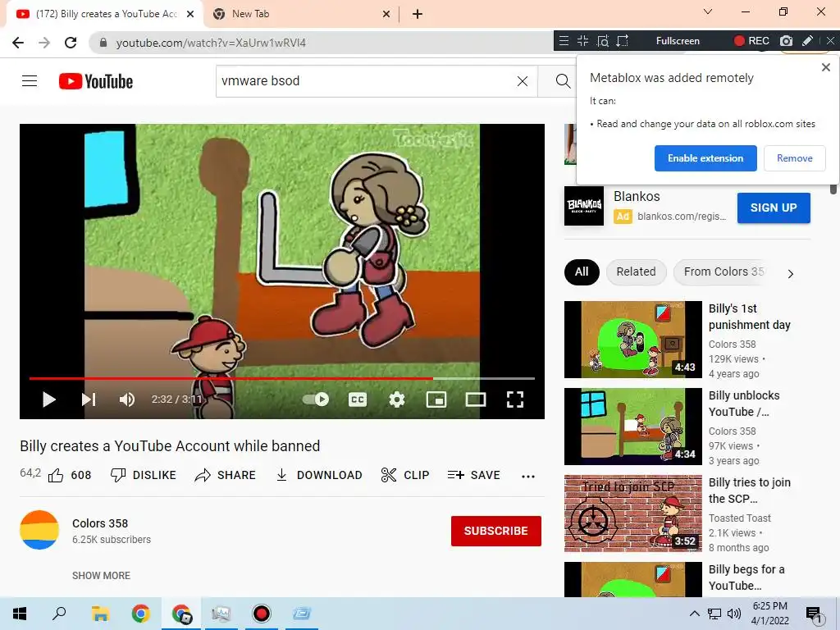Mute the video volume speaker

click(127, 399)
